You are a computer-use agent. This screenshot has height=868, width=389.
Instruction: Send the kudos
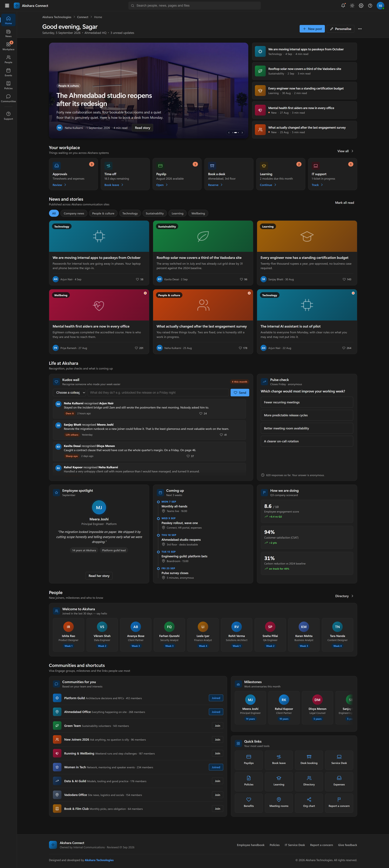coord(240,393)
